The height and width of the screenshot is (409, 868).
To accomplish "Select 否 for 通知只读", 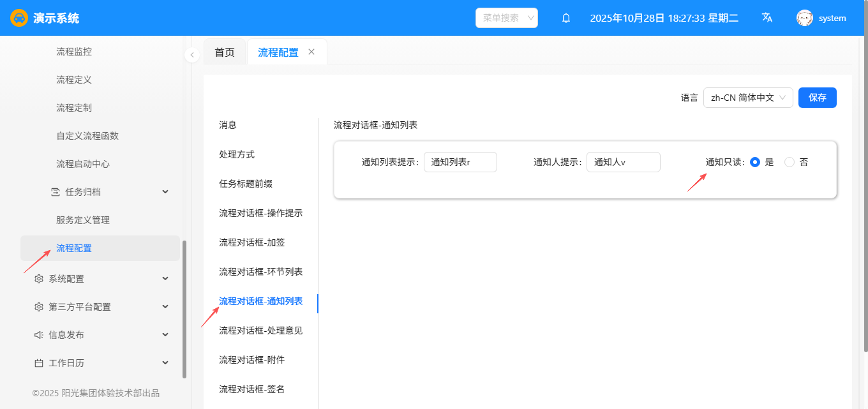I will pyautogui.click(x=789, y=162).
